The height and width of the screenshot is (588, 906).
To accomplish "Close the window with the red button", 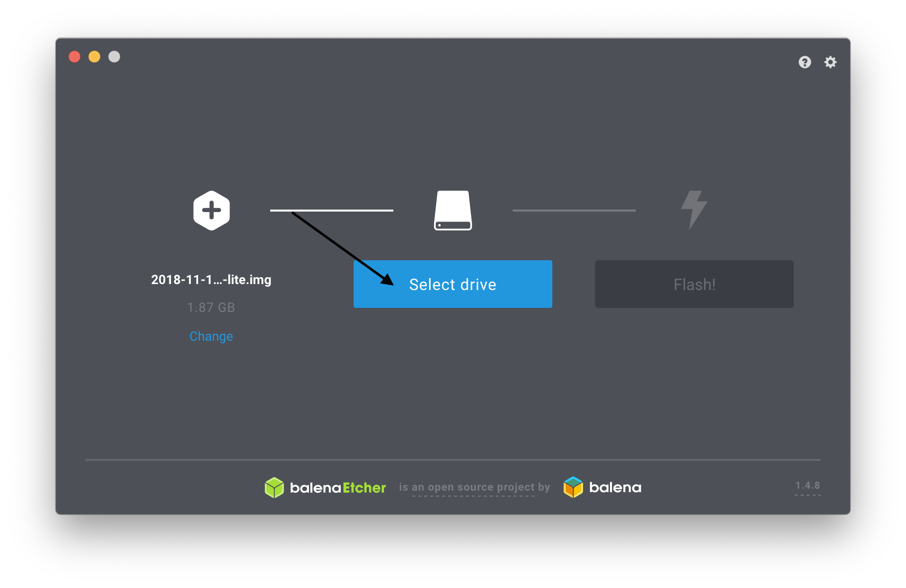I will tap(75, 57).
